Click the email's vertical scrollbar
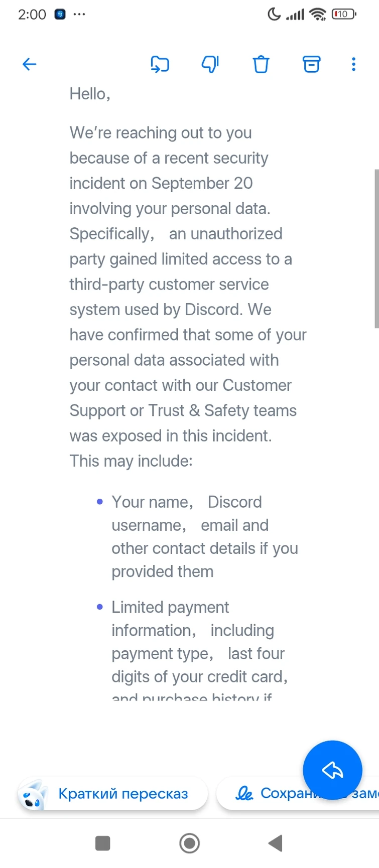379x868 pixels. click(x=376, y=248)
